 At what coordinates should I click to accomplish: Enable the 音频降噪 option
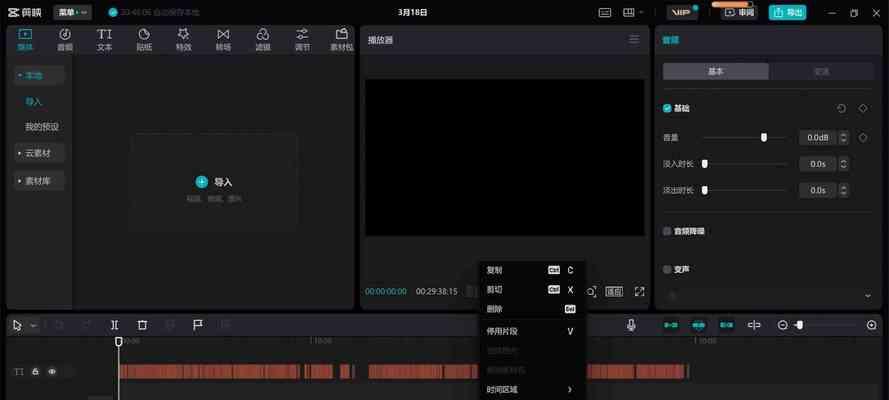[x=667, y=231]
